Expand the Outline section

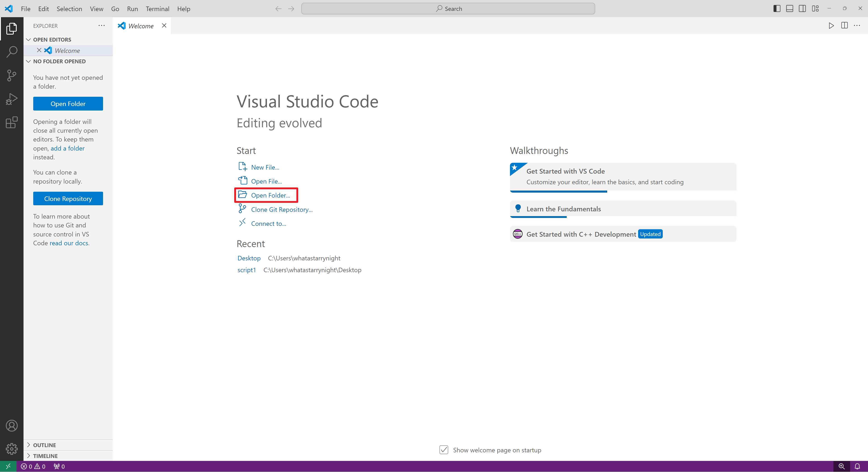(x=44, y=445)
